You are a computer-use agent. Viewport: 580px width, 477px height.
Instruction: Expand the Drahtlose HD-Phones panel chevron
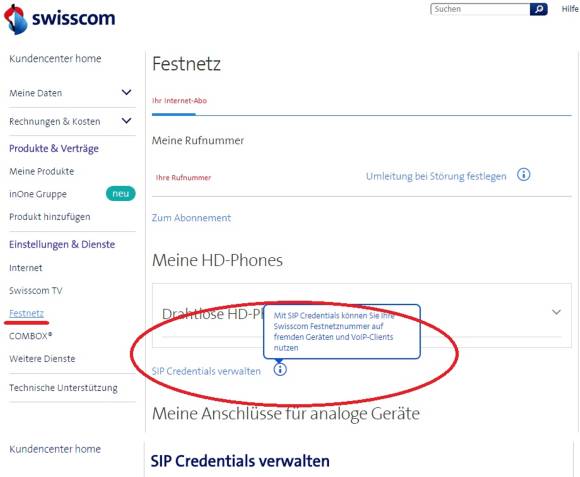tap(556, 312)
